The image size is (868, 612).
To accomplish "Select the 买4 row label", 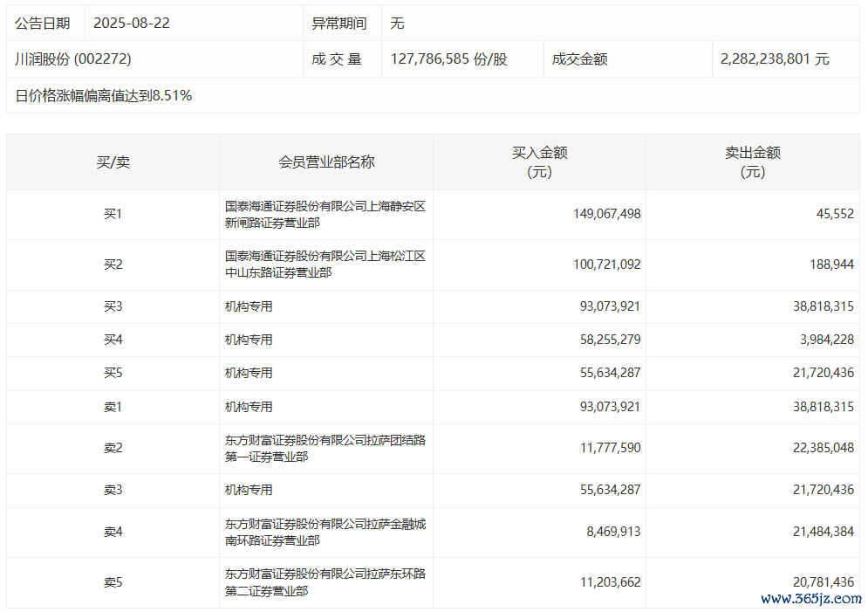I will (x=113, y=340).
